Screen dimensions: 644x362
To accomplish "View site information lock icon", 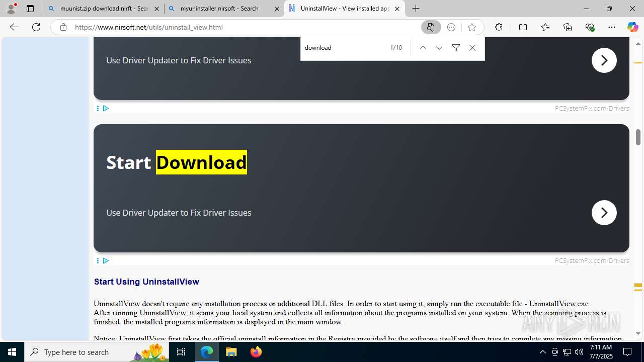I will tap(63, 27).
